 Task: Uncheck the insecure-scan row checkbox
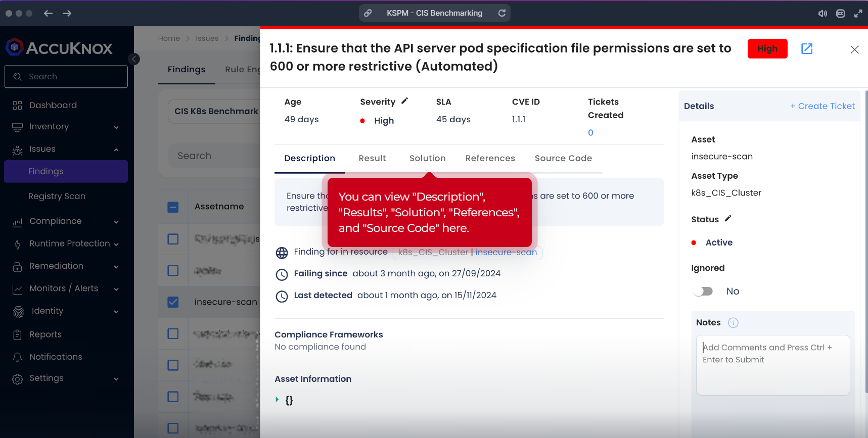173,302
